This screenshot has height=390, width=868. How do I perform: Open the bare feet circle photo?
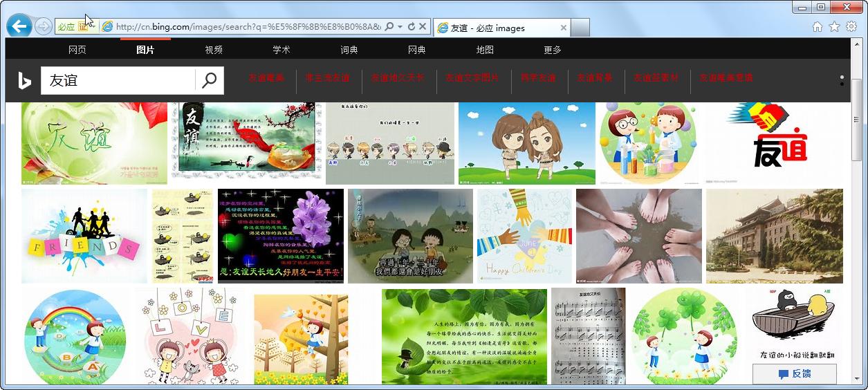(x=638, y=236)
